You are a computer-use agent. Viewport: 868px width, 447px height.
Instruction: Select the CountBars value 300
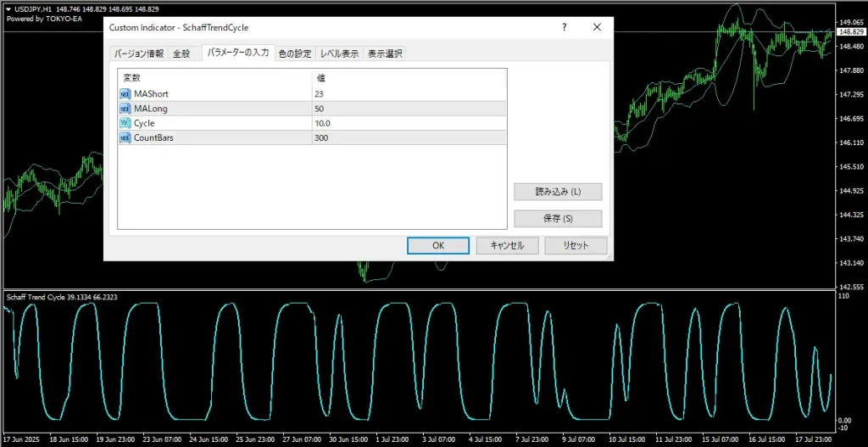pos(321,138)
